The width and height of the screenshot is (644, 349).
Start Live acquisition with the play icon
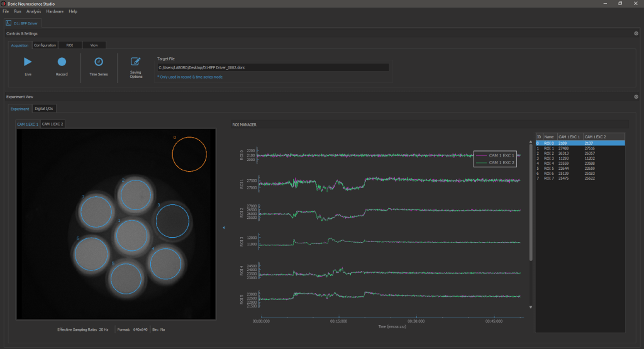[28, 62]
